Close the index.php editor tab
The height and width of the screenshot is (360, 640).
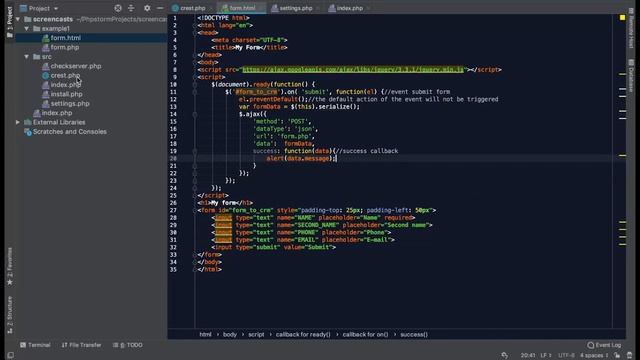(368, 8)
